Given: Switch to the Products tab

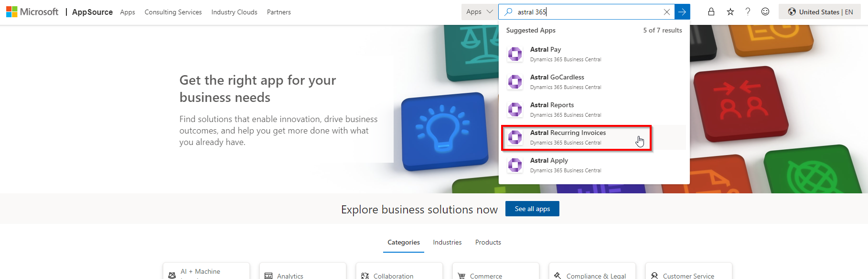Looking at the screenshot, I should 488,242.
